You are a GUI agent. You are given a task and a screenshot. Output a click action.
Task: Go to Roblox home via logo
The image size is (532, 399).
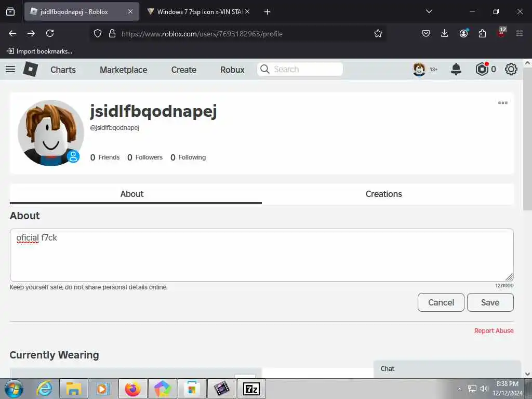(x=31, y=69)
